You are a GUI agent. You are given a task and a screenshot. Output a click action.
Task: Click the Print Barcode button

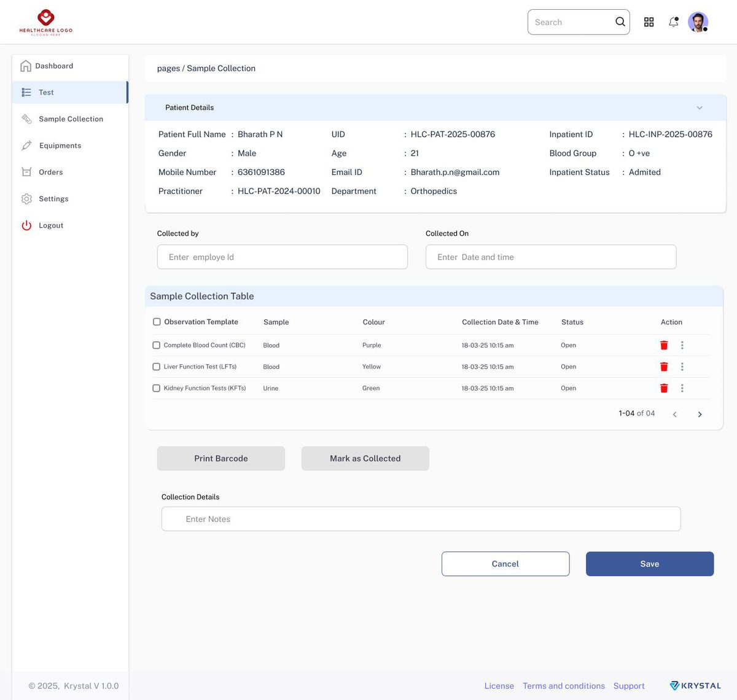221,459
